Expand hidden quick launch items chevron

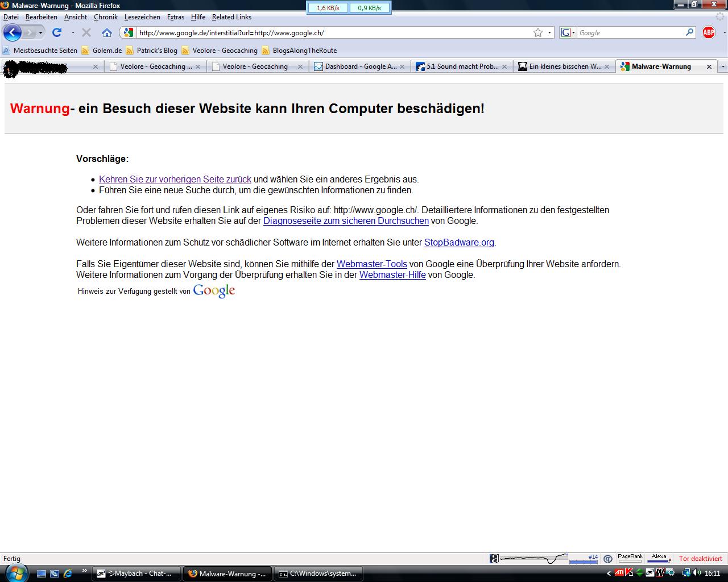tap(85, 570)
